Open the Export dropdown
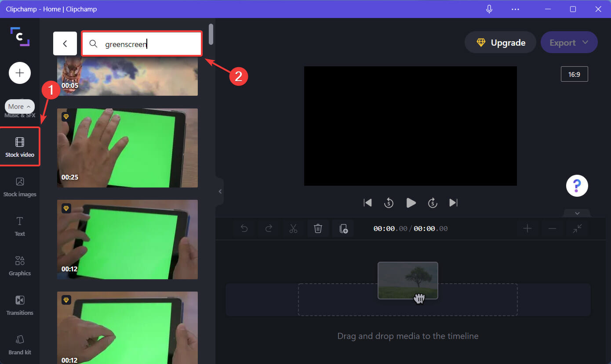Screen dimensions: 611x364 coord(569,42)
